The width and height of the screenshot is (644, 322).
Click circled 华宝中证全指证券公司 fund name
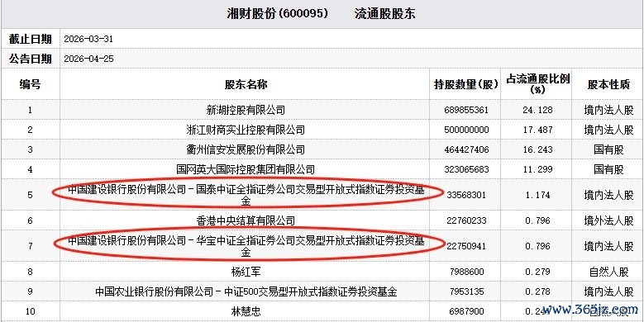click(246, 246)
